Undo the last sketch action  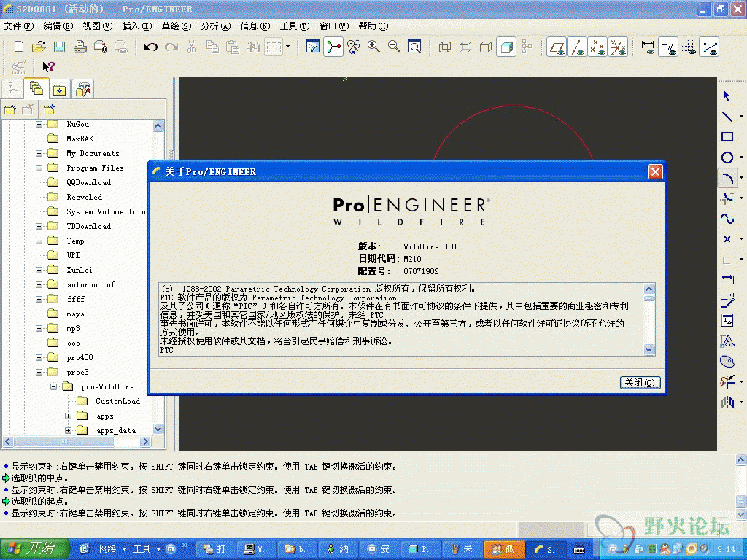pos(151,47)
